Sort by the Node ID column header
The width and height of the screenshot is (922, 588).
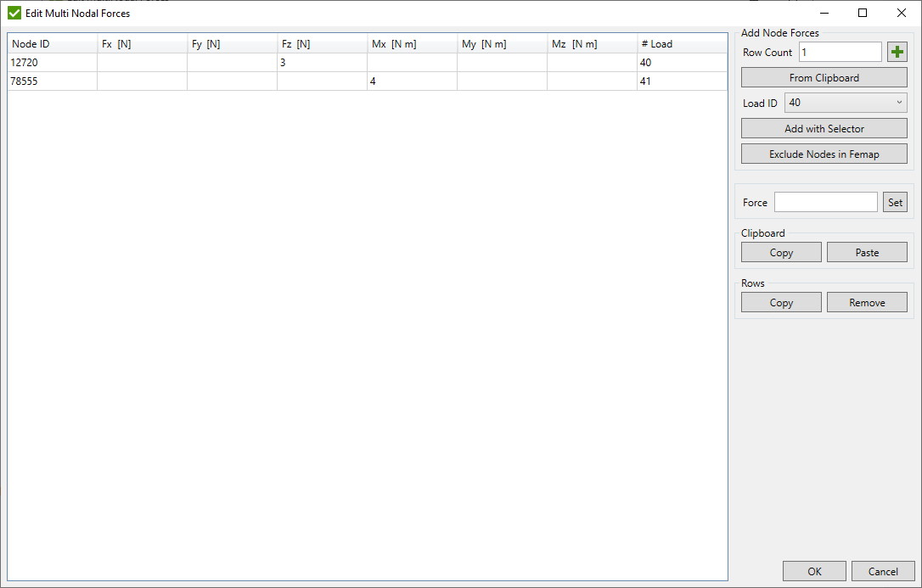click(52, 44)
